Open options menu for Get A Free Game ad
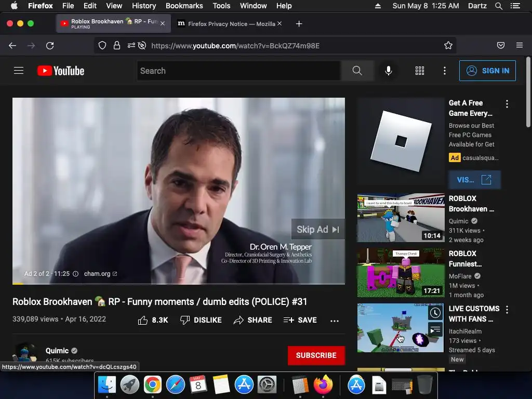532x399 pixels. click(x=507, y=104)
